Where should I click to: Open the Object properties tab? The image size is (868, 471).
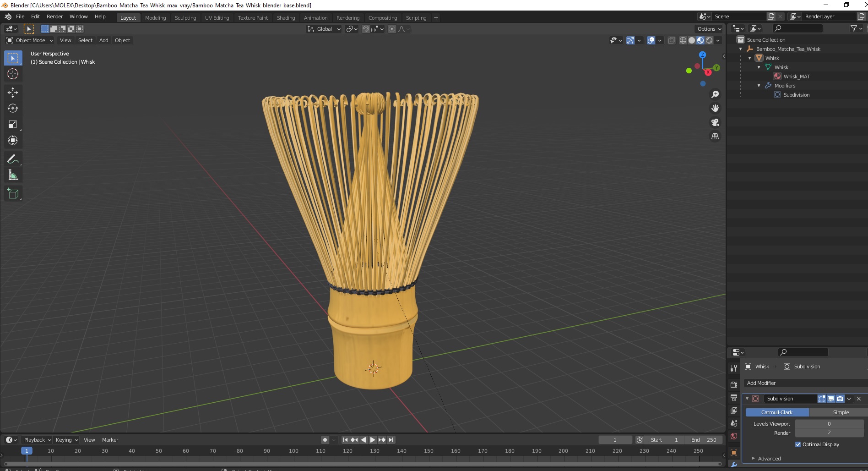(734, 453)
